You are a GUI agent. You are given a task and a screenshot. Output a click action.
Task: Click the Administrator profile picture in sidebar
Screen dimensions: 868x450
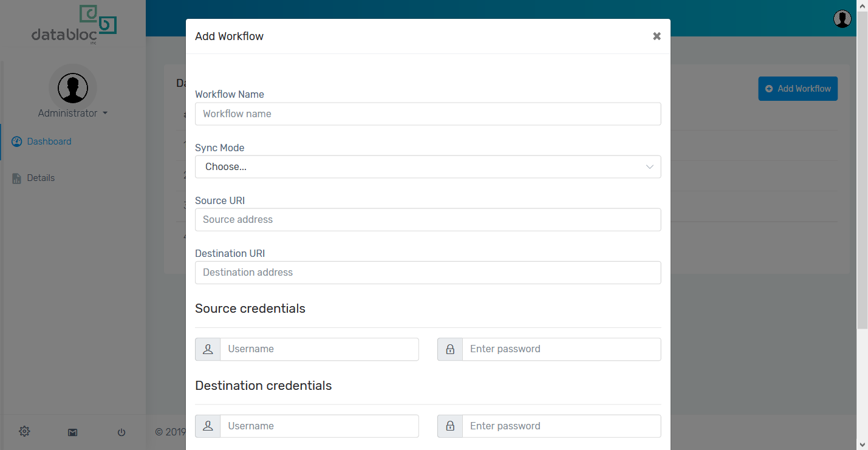point(73,88)
